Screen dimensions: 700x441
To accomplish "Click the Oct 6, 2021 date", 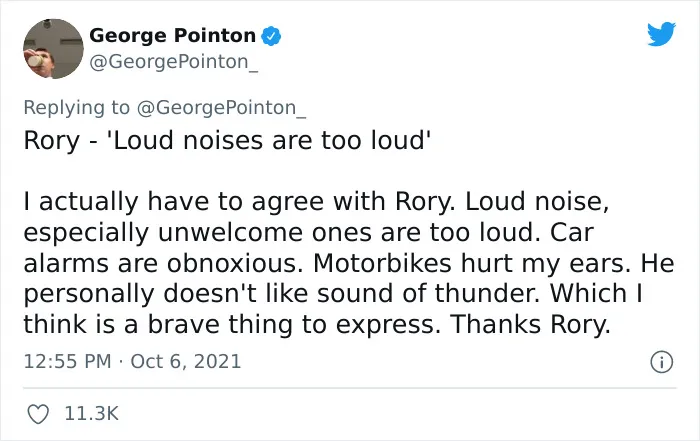I will 186,361.
